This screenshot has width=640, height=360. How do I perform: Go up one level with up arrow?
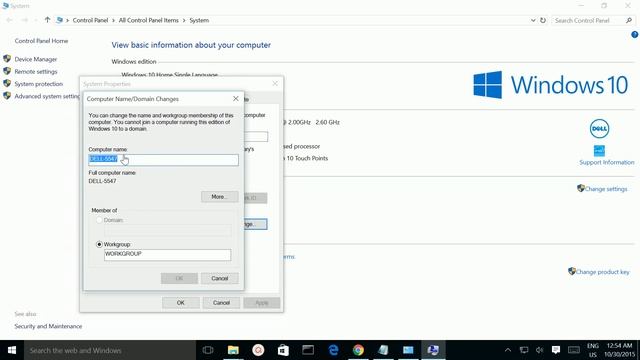[x=47, y=20]
